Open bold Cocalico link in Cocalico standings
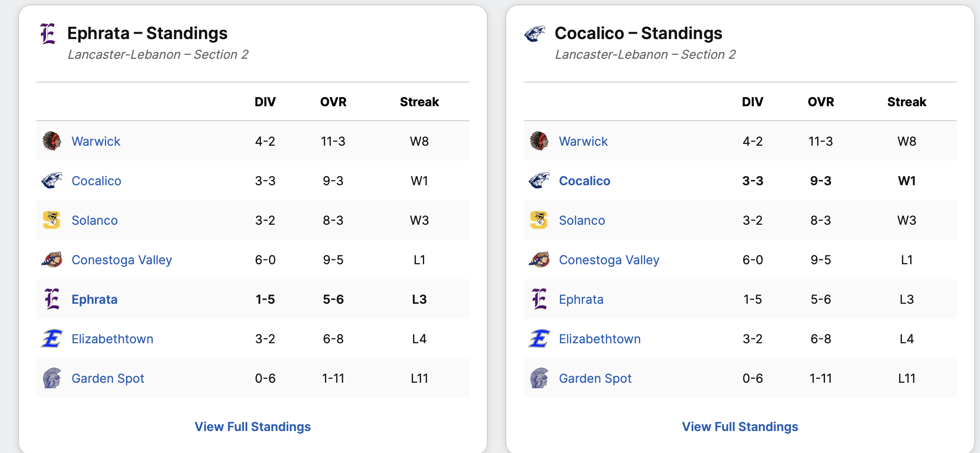The height and width of the screenshot is (453, 980). click(x=584, y=181)
